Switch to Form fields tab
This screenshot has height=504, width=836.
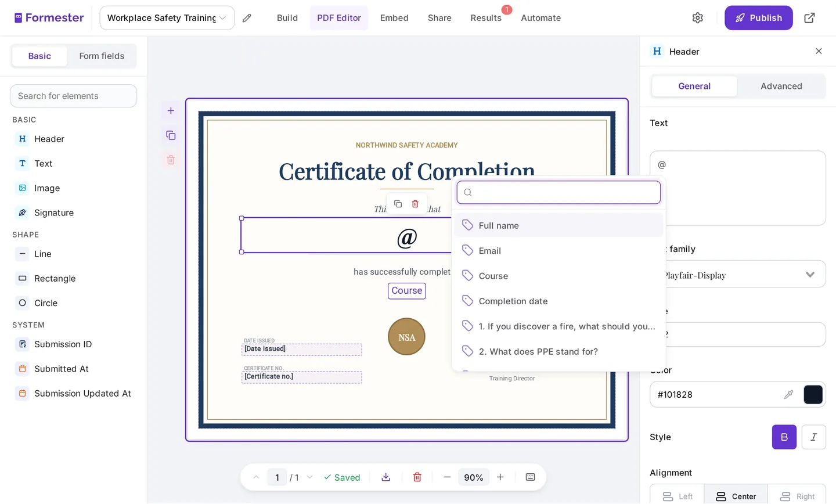click(x=102, y=56)
